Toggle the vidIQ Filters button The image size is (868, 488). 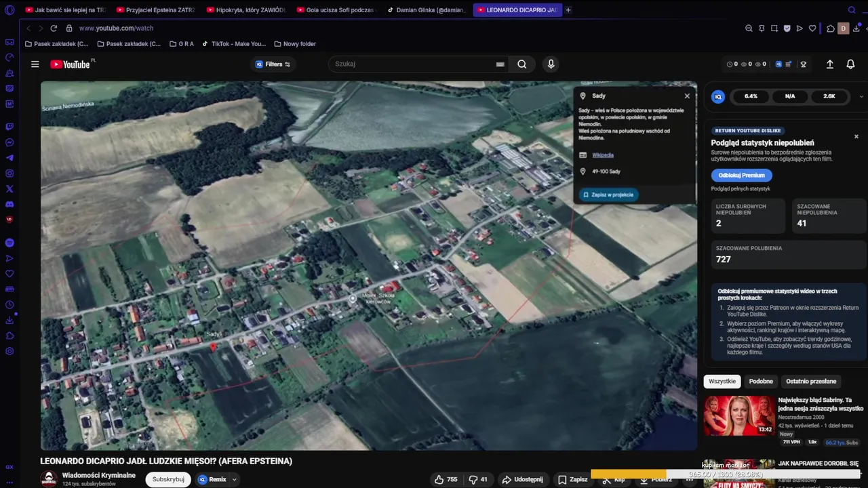pyautogui.click(x=273, y=64)
